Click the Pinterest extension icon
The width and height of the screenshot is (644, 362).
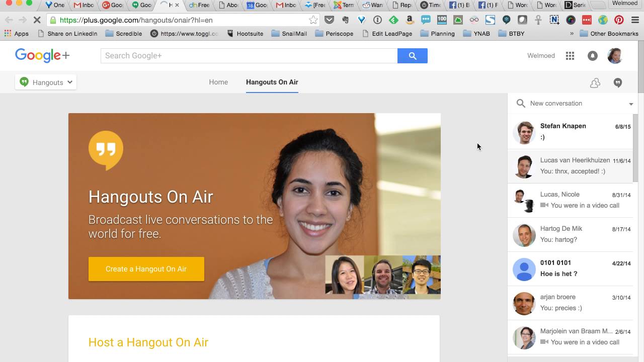pyautogui.click(x=619, y=20)
